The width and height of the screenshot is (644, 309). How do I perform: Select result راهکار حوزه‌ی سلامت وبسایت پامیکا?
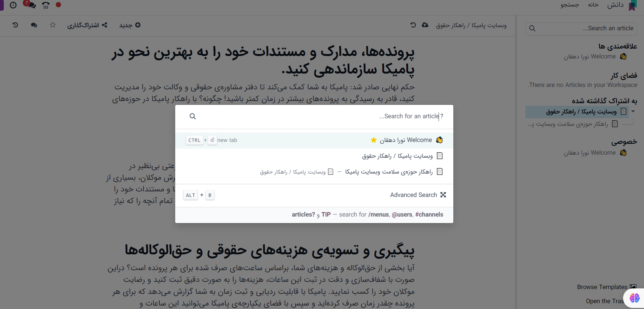coord(314,172)
